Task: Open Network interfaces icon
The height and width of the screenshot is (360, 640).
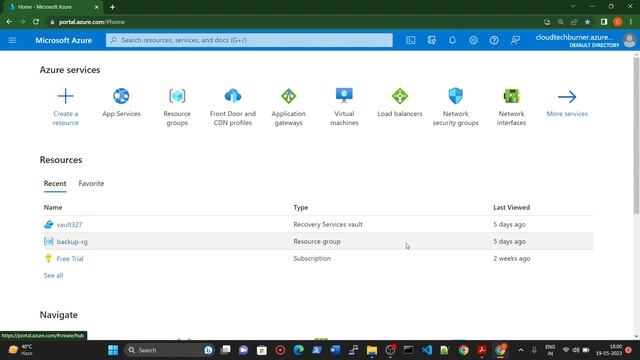Action: [511, 96]
